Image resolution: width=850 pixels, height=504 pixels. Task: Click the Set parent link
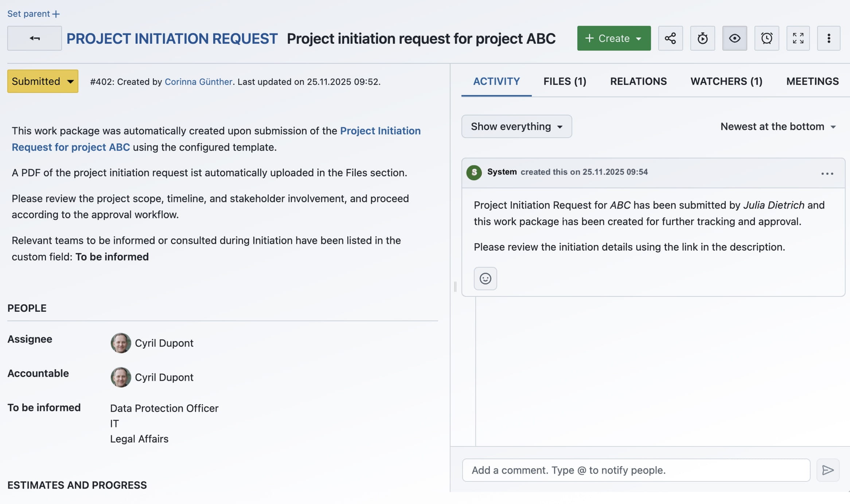pos(33,13)
